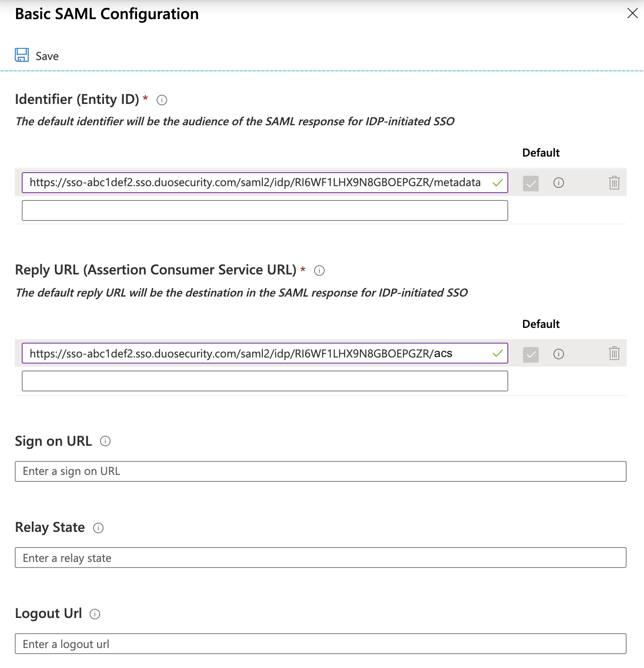Open info tooltip beside Sign on URL
The image size is (644, 668).
(104, 441)
